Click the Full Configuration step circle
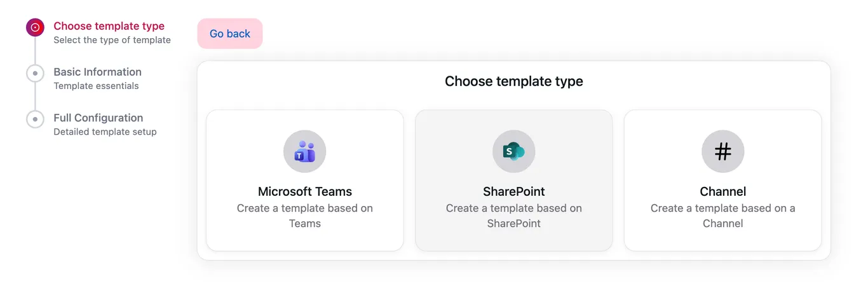 click(35, 119)
